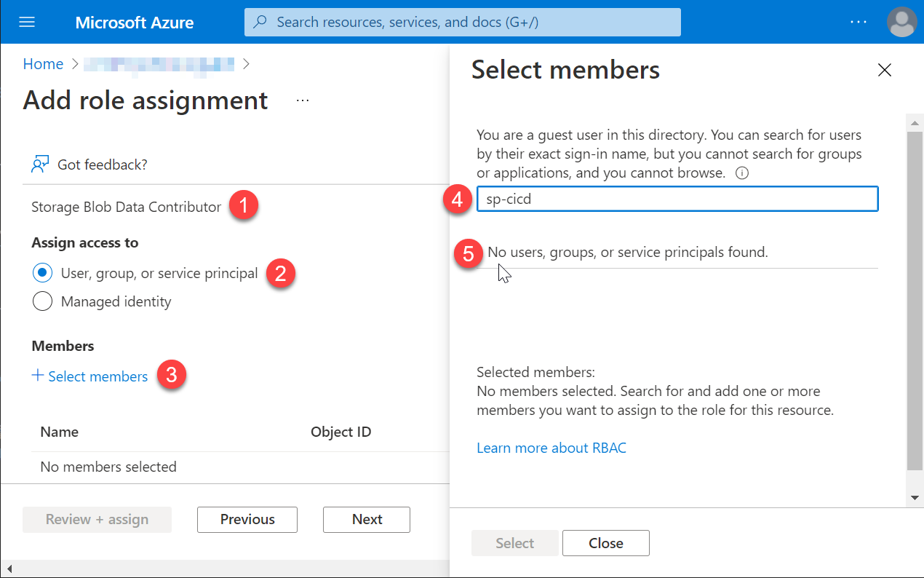The width and height of the screenshot is (924, 578).
Task: Select the Managed identity radio option
Action: pyautogui.click(x=43, y=301)
